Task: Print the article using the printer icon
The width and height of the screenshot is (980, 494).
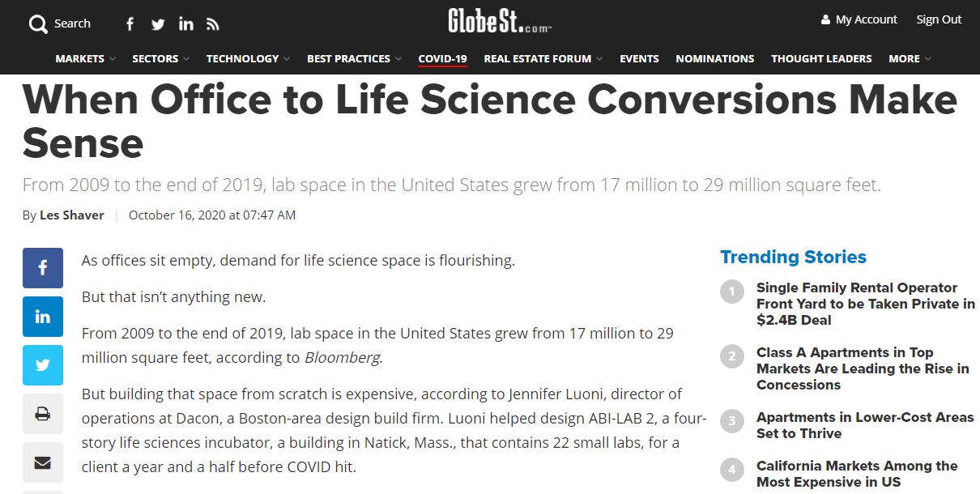Action: pos(42,414)
